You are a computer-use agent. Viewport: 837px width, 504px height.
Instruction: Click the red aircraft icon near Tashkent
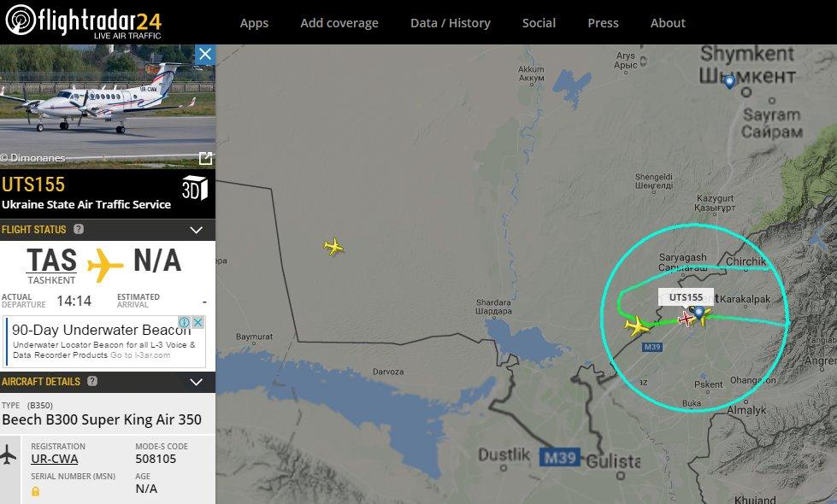pyautogui.click(x=686, y=319)
